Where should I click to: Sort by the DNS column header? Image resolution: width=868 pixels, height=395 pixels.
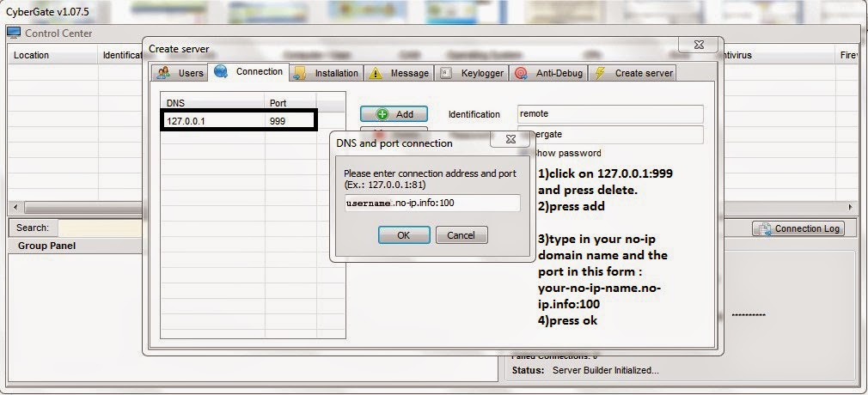click(x=212, y=103)
